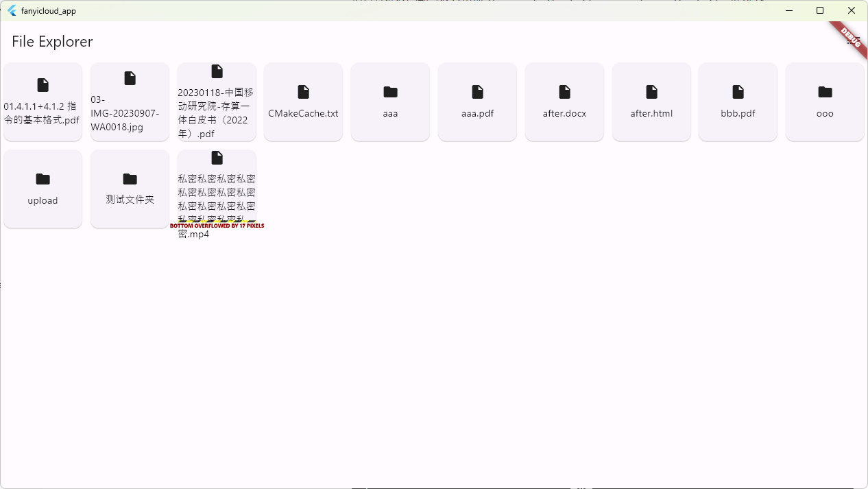The height and width of the screenshot is (489, 868).
Task: Click the Flutter logo in the title bar
Action: [x=12, y=10]
